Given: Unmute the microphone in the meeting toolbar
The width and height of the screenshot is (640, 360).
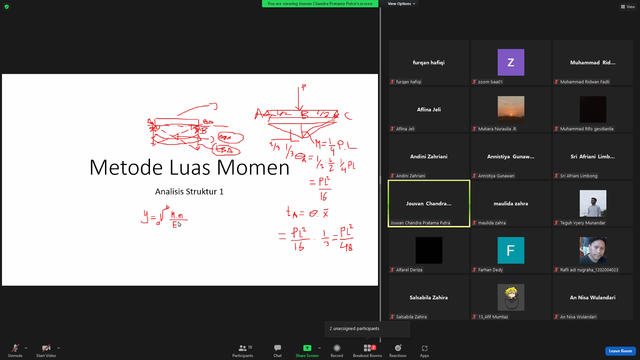Looking at the screenshot, I should 15,350.
